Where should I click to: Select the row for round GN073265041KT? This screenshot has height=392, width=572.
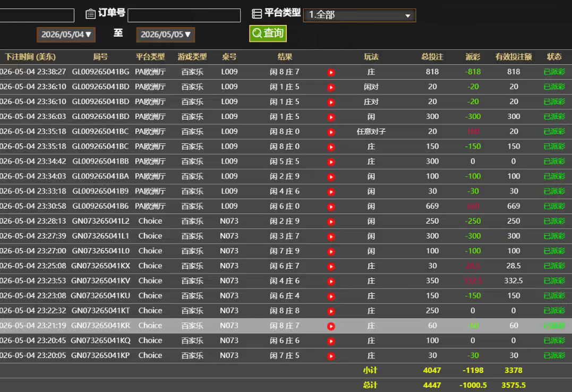click(x=286, y=311)
